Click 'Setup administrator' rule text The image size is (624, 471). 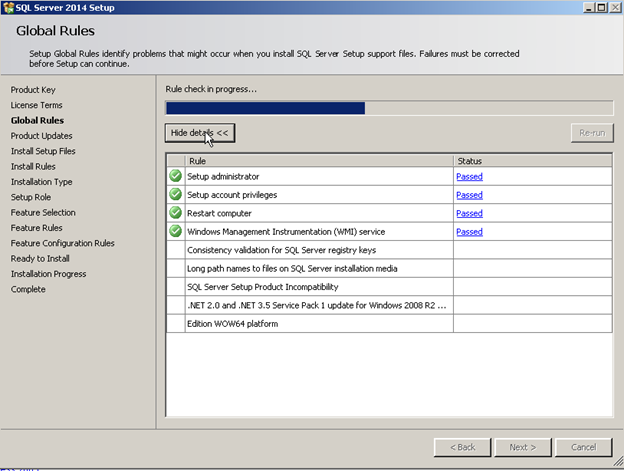[223, 177]
